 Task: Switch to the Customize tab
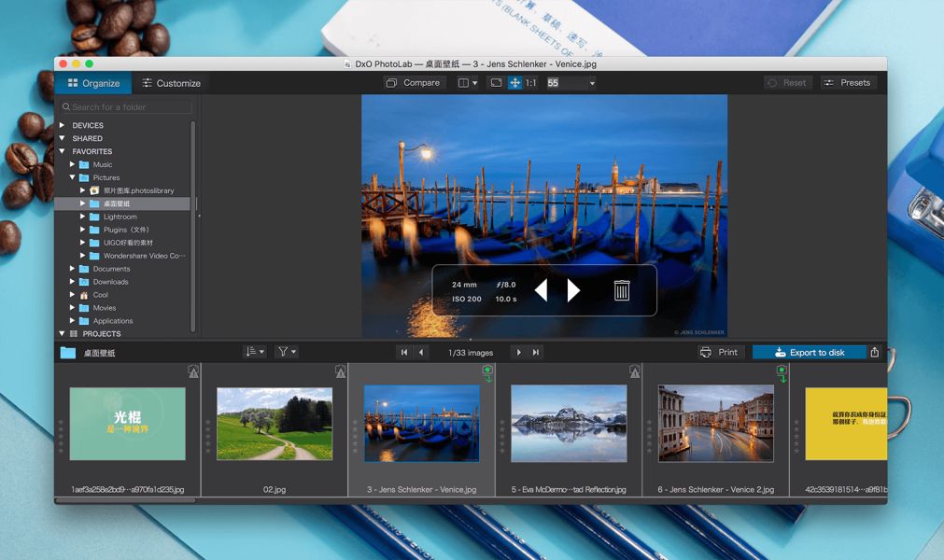point(171,83)
